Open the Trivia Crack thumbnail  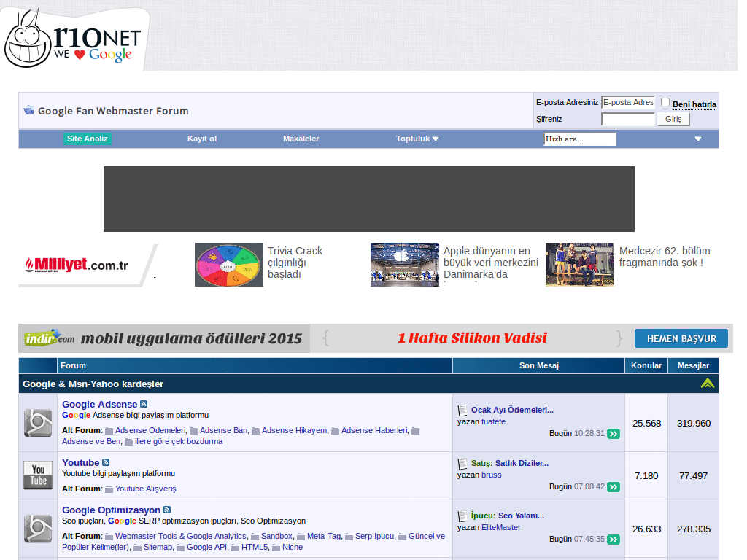pyautogui.click(x=228, y=265)
